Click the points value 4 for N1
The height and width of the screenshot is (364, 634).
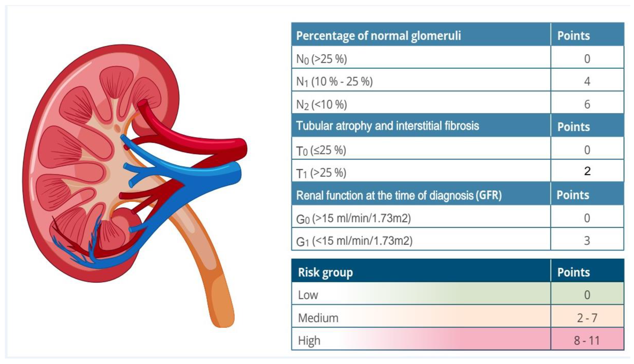[x=587, y=81]
